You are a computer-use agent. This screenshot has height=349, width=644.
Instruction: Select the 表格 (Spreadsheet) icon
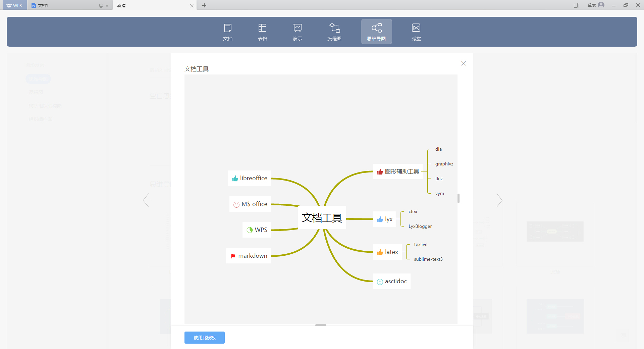pyautogui.click(x=263, y=32)
